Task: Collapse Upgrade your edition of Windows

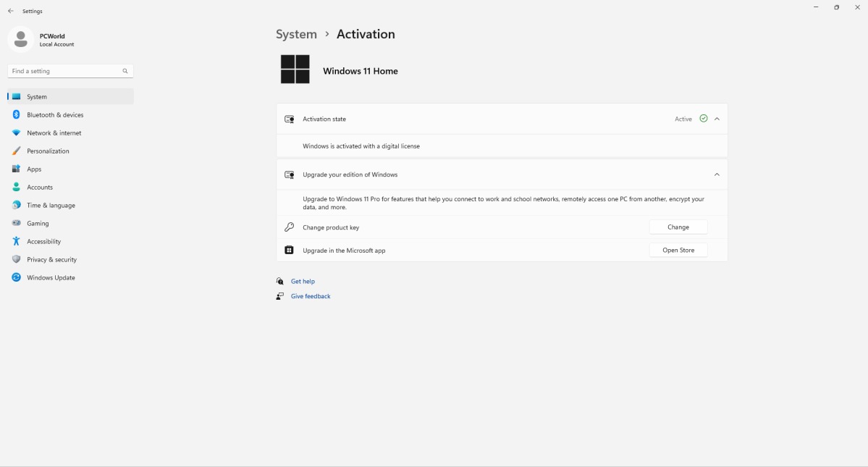Action: click(x=717, y=174)
